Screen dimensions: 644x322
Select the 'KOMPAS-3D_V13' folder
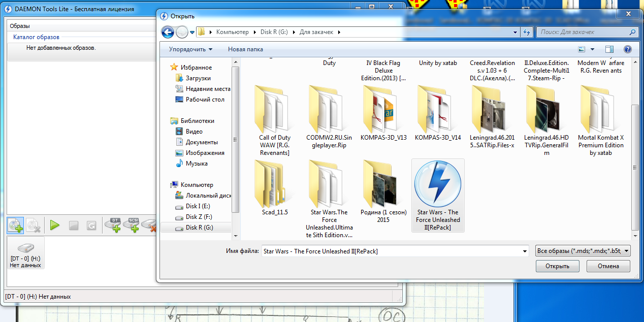click(x=383, y=113)
